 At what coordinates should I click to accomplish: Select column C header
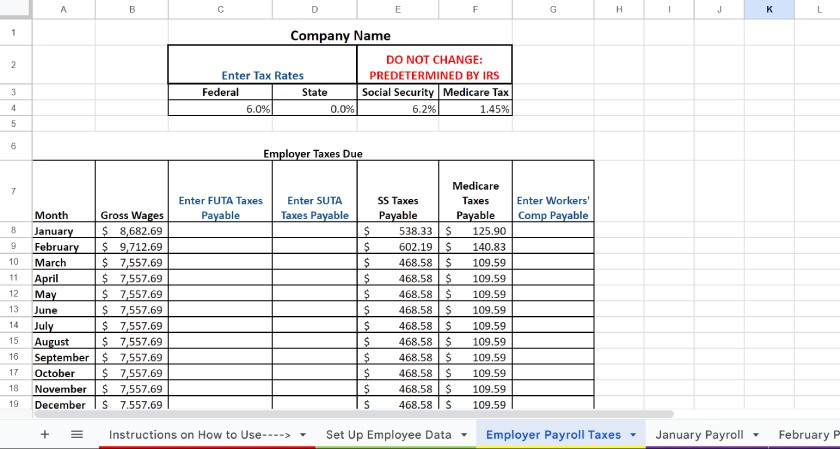[220, 9]
